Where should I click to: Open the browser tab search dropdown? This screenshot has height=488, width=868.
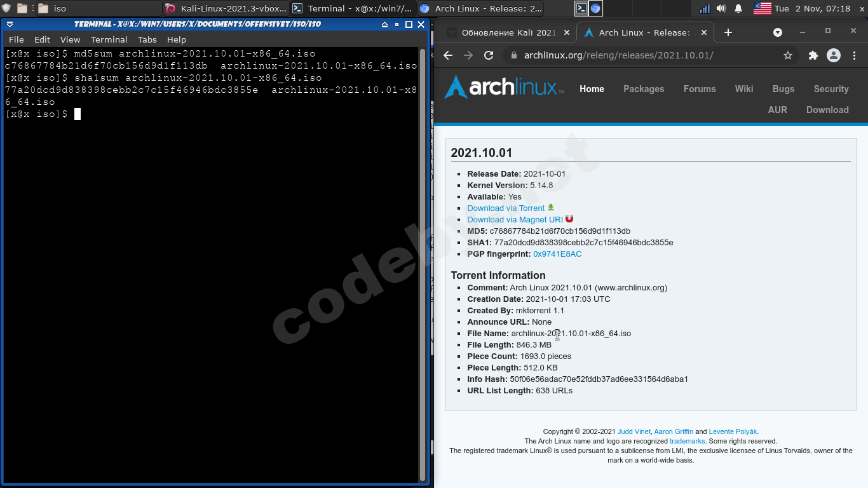tap(778, 32)
